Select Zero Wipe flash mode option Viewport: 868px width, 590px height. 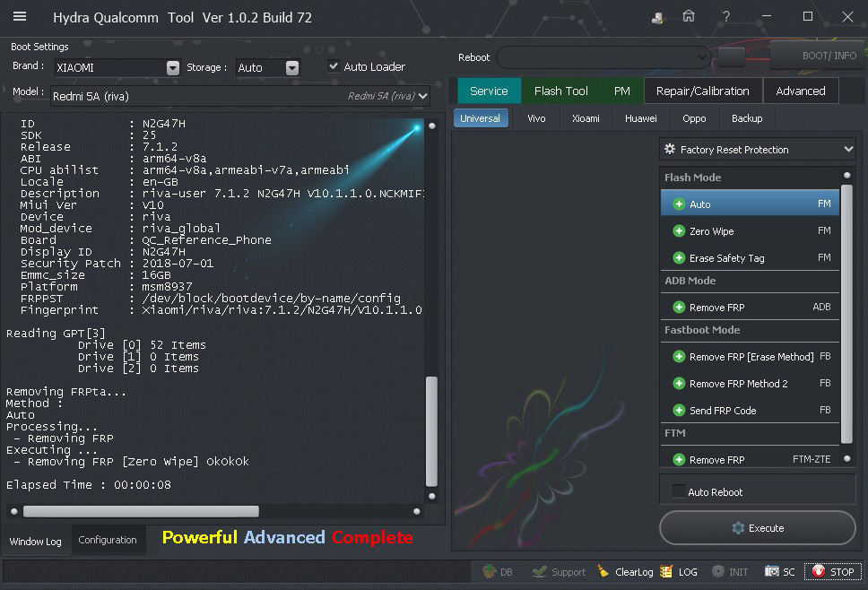point(751,230)
